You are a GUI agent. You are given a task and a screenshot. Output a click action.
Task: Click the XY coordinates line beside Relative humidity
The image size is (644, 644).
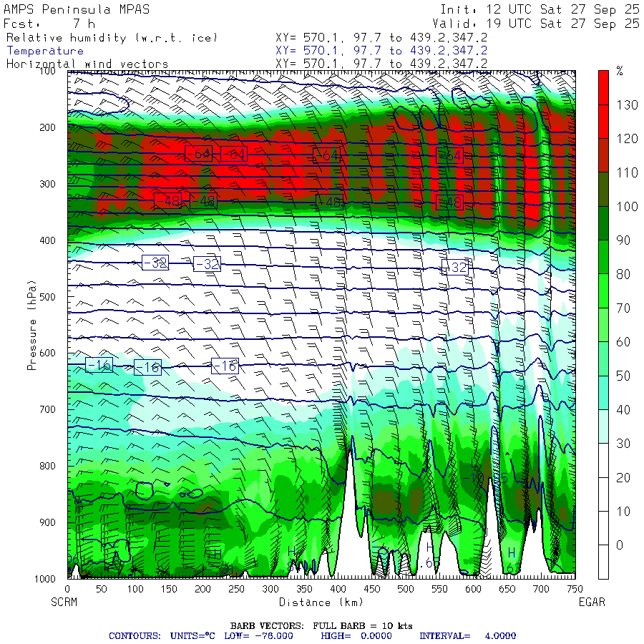(381, 38)
